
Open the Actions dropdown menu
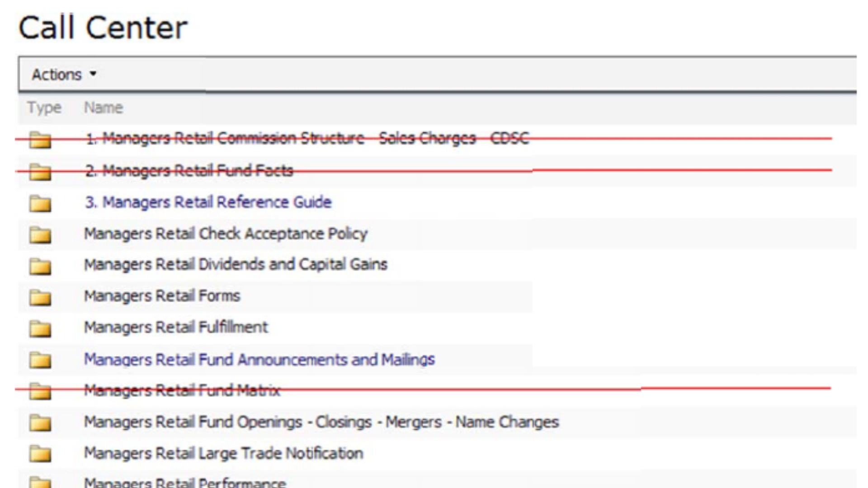pyautogui.click(x=57, y=75)
